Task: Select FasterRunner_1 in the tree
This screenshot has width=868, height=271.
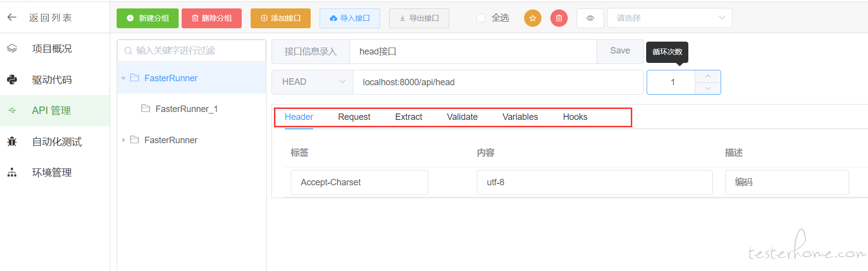Action: pos(187,109)
